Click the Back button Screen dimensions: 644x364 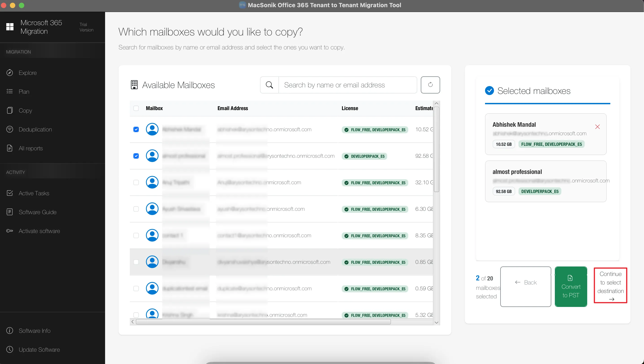525,286
